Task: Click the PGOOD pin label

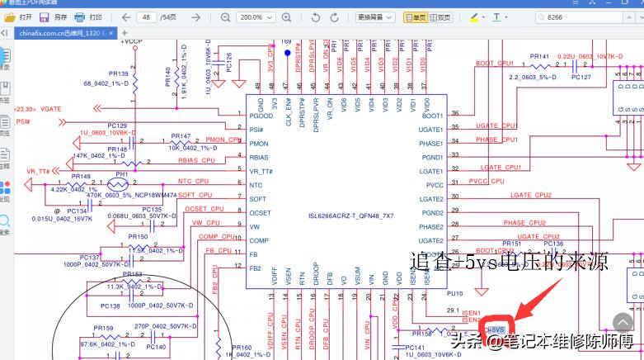Action: click(x=261, y=116)
